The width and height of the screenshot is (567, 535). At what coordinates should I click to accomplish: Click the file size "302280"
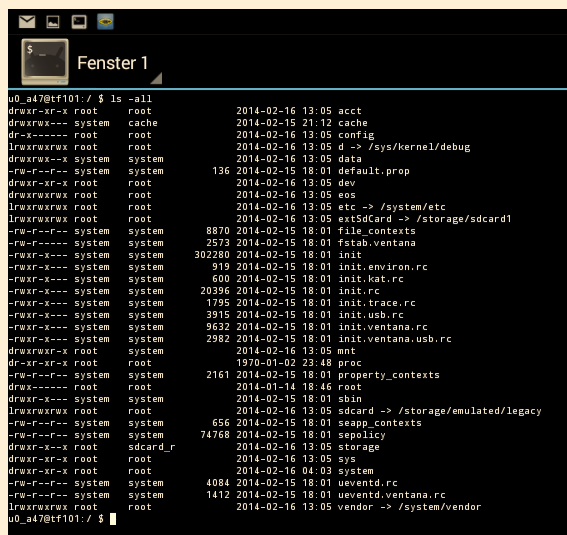[212, 255]
